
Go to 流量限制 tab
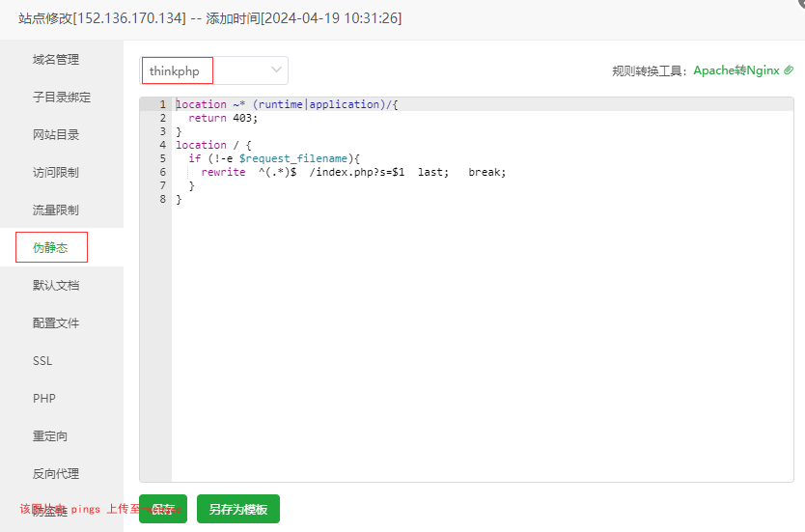pos(56,210)
